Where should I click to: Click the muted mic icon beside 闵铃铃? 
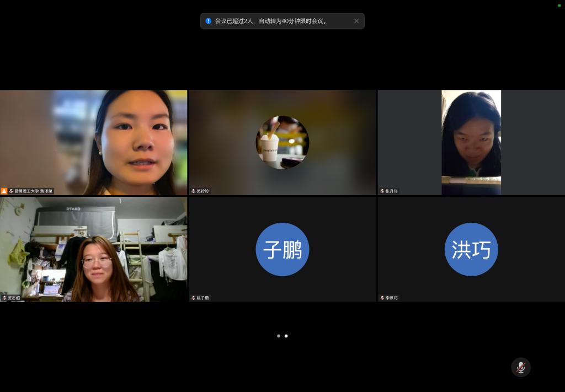click(x=194, y=191)
